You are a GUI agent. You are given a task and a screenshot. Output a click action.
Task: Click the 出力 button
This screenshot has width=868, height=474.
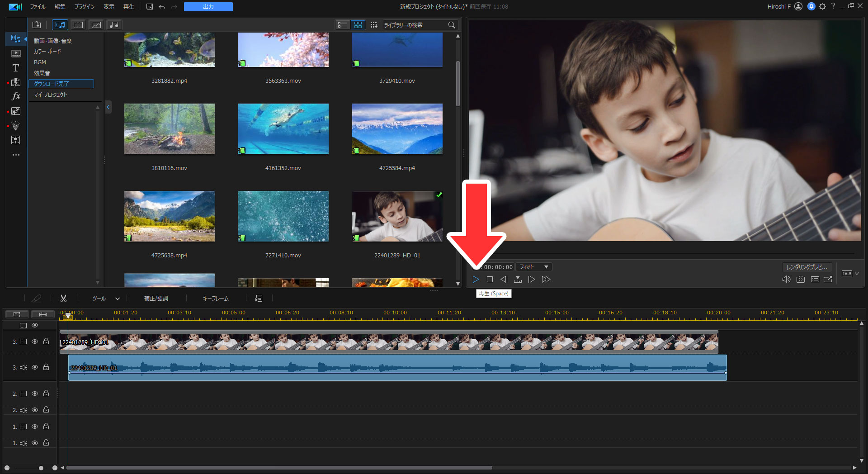click(208, 7)
